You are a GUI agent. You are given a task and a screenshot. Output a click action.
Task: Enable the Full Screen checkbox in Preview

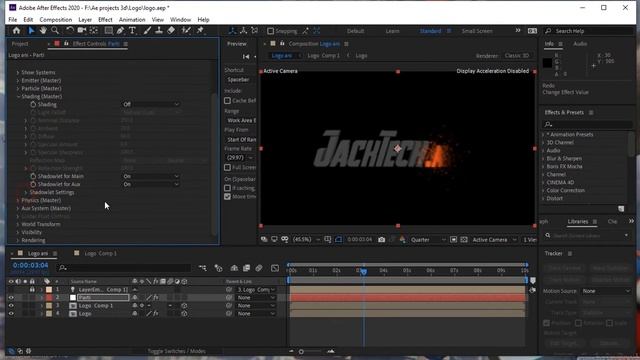pos(227,167)
